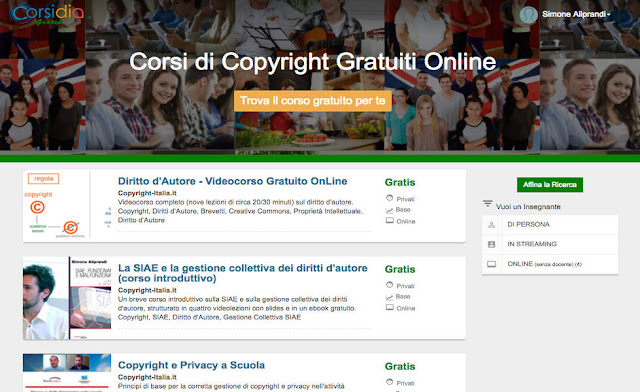Click the Affina la Ricerca button

550,185
